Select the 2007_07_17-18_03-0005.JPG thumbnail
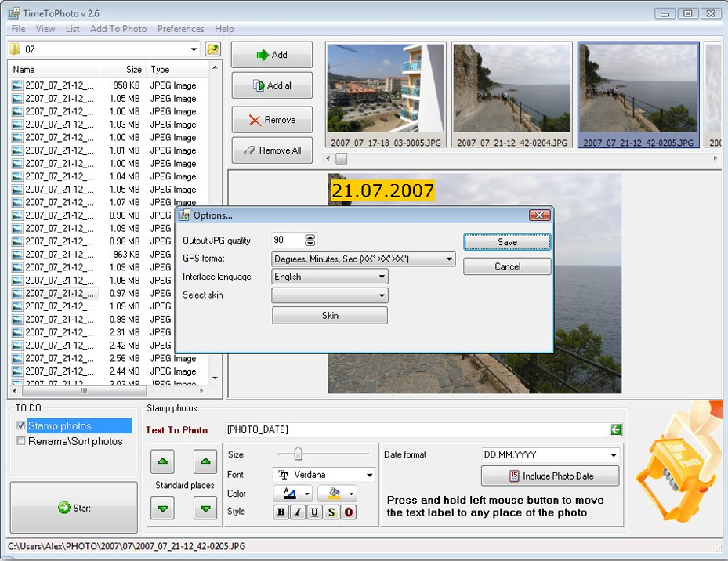This screenshot has width=728, height=561. coord(386,96)
